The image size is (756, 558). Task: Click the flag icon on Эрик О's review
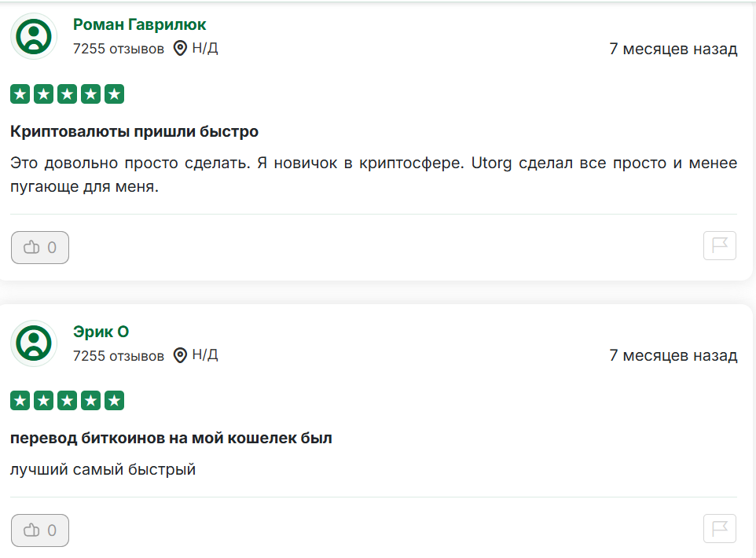click(719, 528)
